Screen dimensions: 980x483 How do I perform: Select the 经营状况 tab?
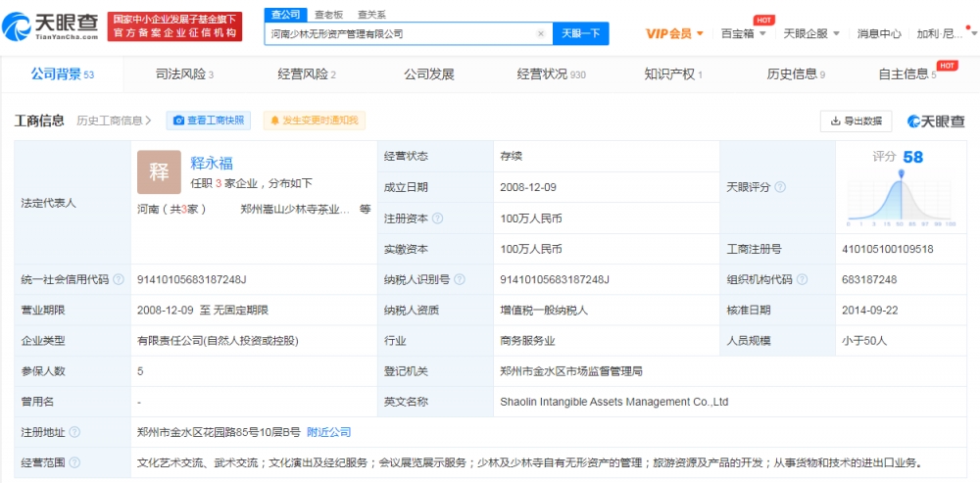[x=551, y=74]
